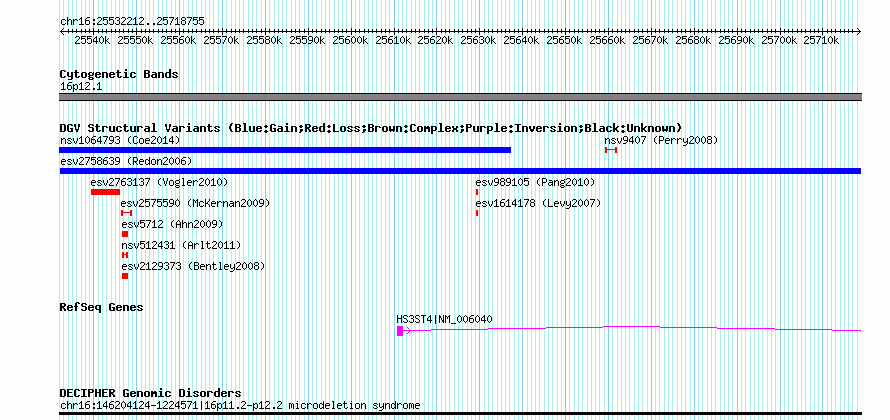Select the esv2129373 (Bentley2008) red block
This screenshot has height=420, width=890.
125,276
